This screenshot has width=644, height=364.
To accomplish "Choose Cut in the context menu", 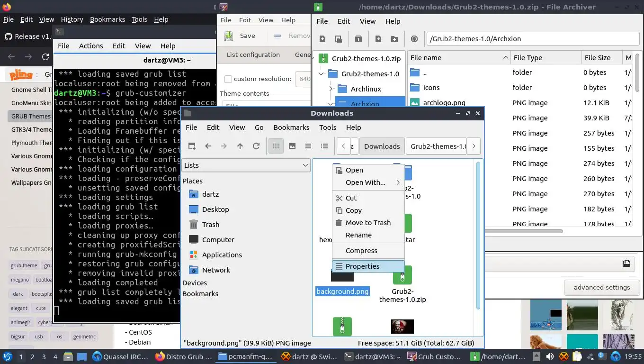I will click(368, 198).
